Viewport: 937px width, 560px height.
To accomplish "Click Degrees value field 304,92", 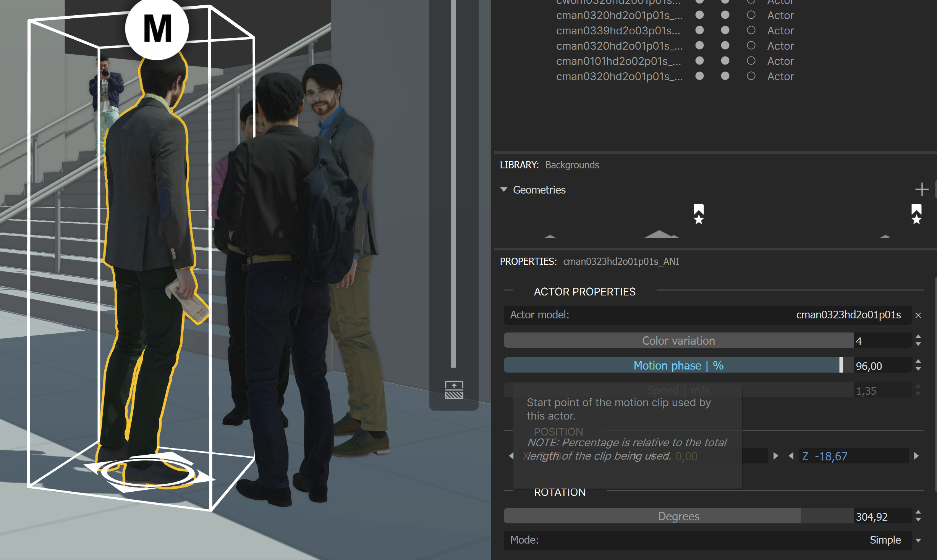I will point(883,516).
